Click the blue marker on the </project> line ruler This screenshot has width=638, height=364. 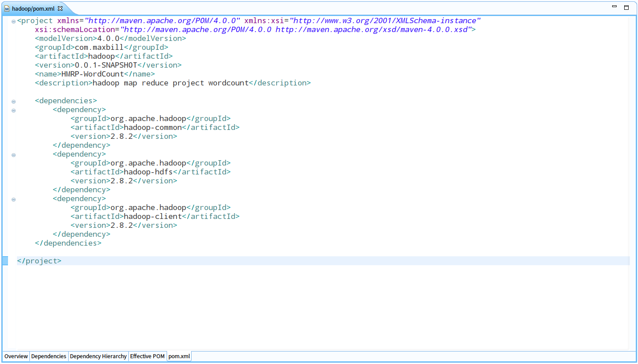[x=5, y=261]
